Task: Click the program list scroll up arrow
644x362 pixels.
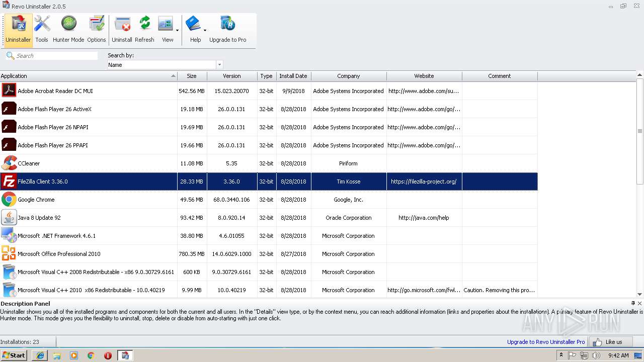Action: point(640,75)
